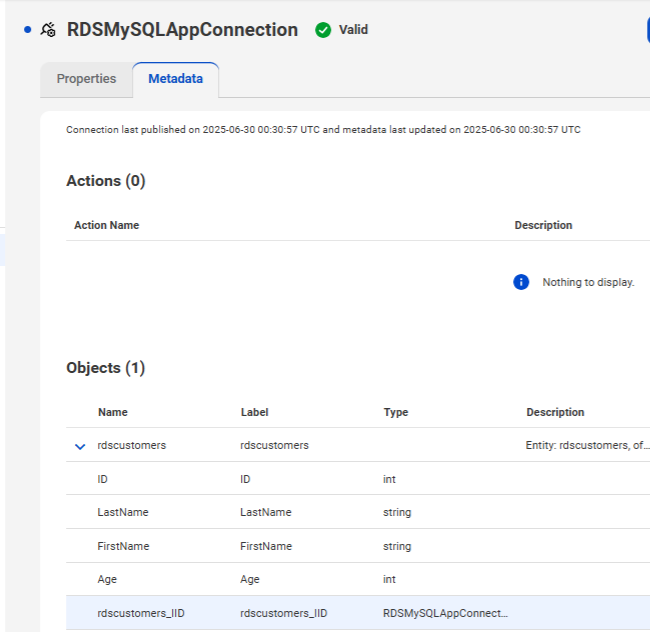The width and height of the screenshot is (650, 632).
Task: Click the Actions (0) heading
Action: [106, 181]
